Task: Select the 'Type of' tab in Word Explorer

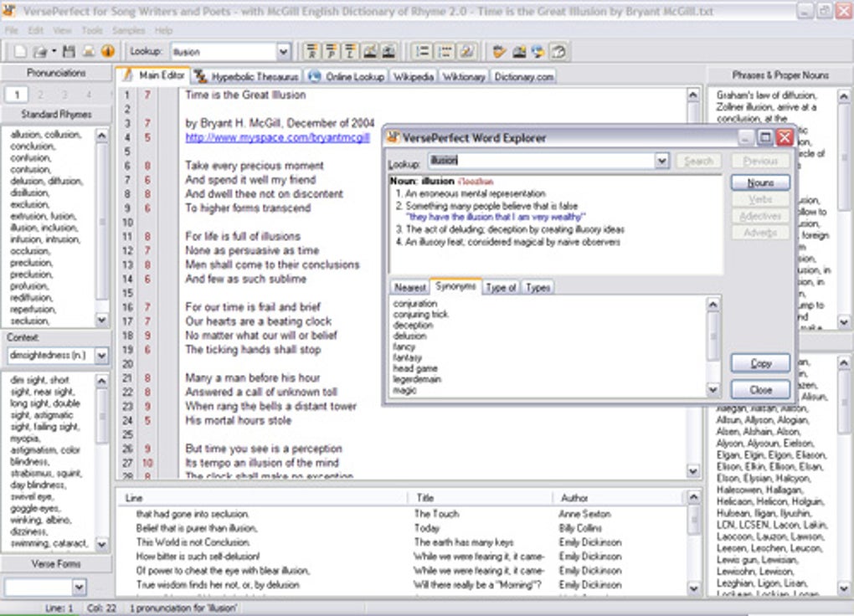Action: [x=501, y=288]
